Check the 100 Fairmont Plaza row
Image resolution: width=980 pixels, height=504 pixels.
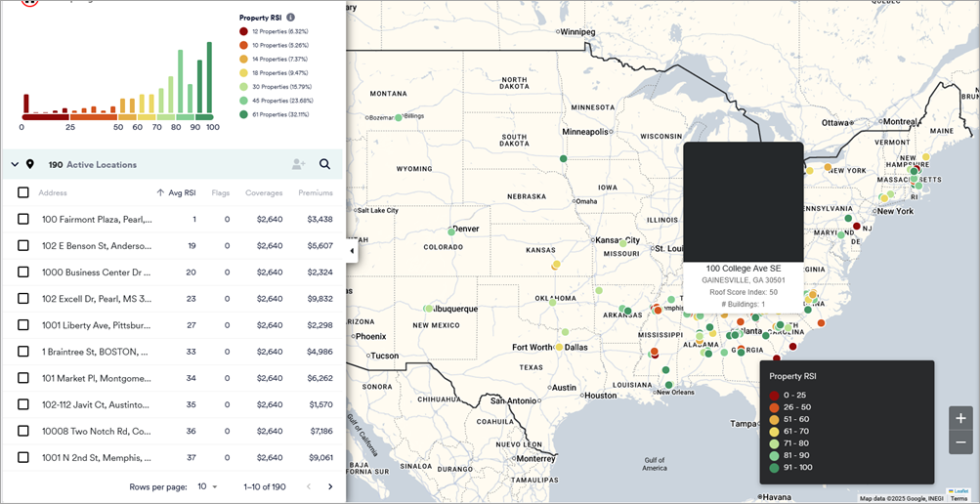coord(23,219)
